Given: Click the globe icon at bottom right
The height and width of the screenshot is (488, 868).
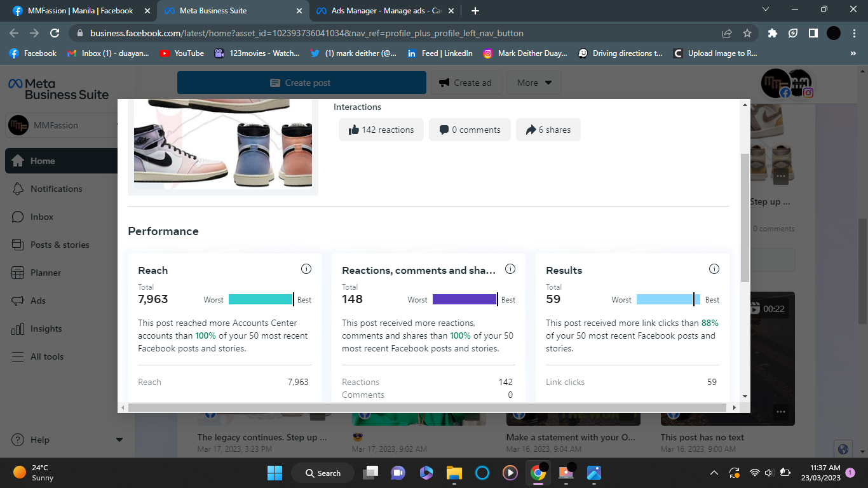Looking at the screenshot, I should click(843, 449).
